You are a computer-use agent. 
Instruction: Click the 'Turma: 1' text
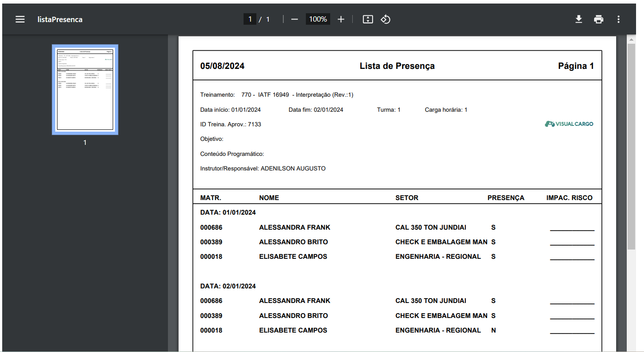point(389,110)
